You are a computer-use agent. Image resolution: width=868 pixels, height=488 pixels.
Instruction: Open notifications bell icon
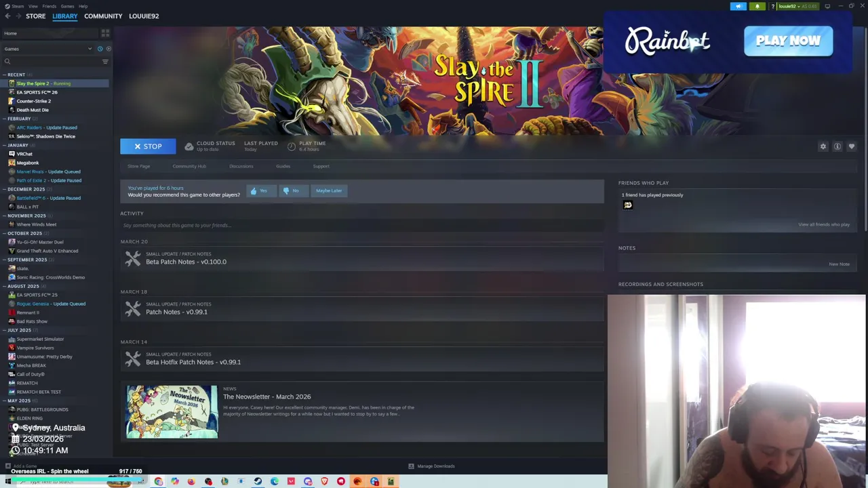click(757, 6)
